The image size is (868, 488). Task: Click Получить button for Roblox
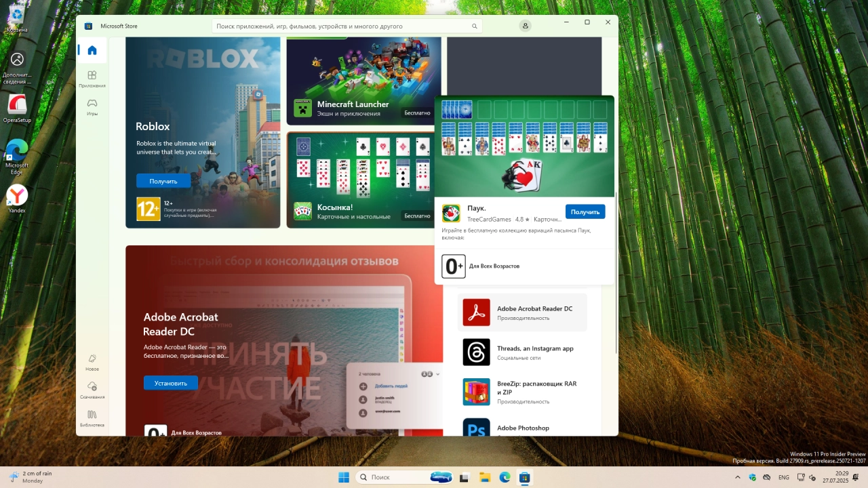(163, 181)
